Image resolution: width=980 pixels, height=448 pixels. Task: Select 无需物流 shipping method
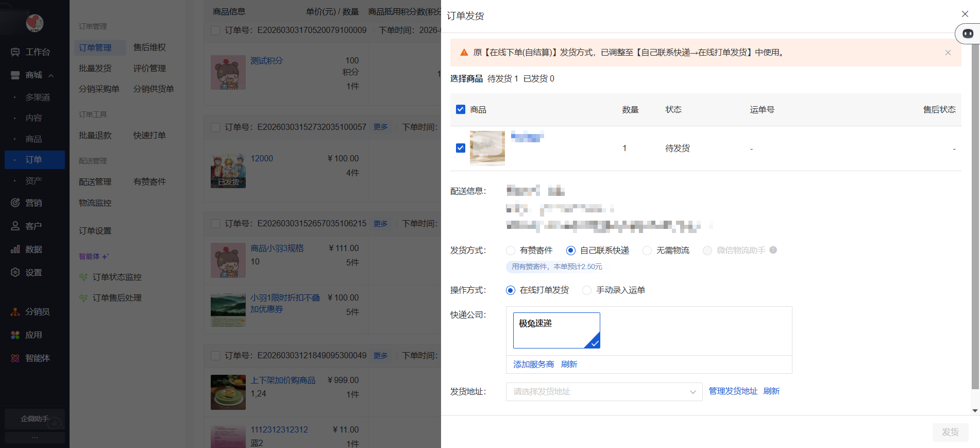647,251
